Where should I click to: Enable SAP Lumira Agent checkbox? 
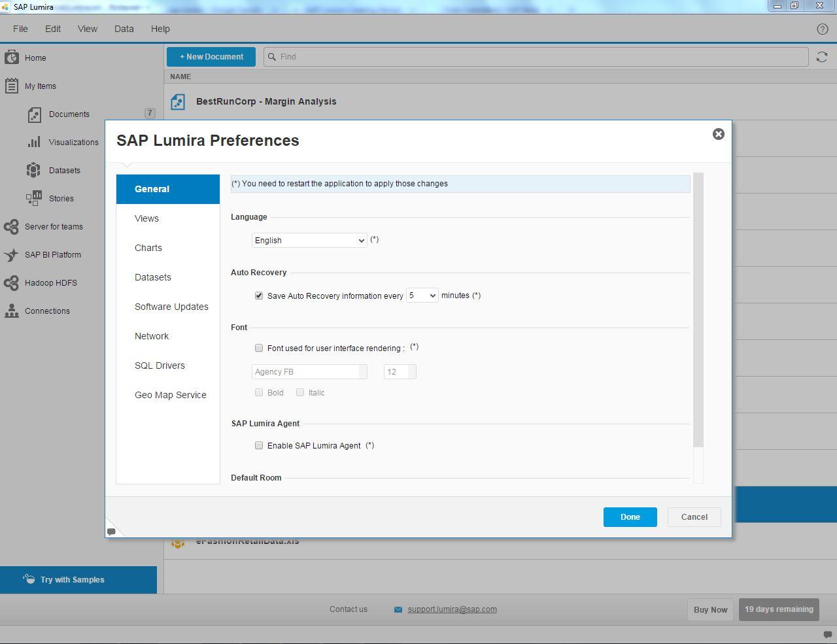(259, 445)
